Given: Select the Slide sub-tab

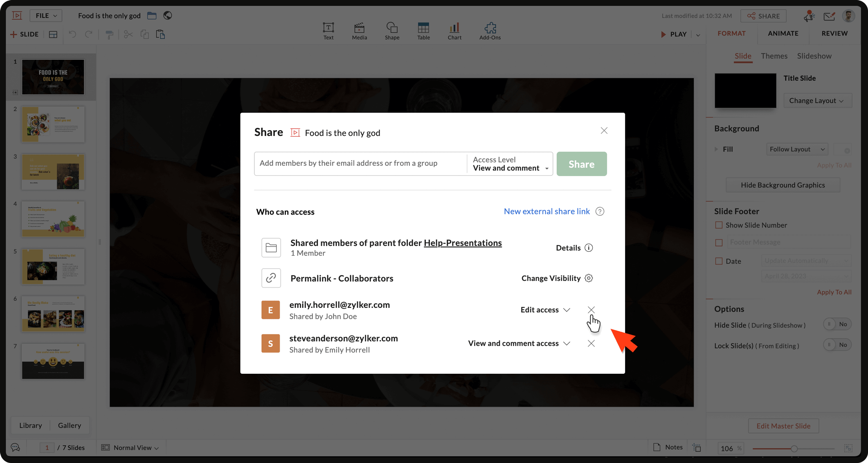Looking at the screenshot, I should pyautogui.click(x=743, y=56).
